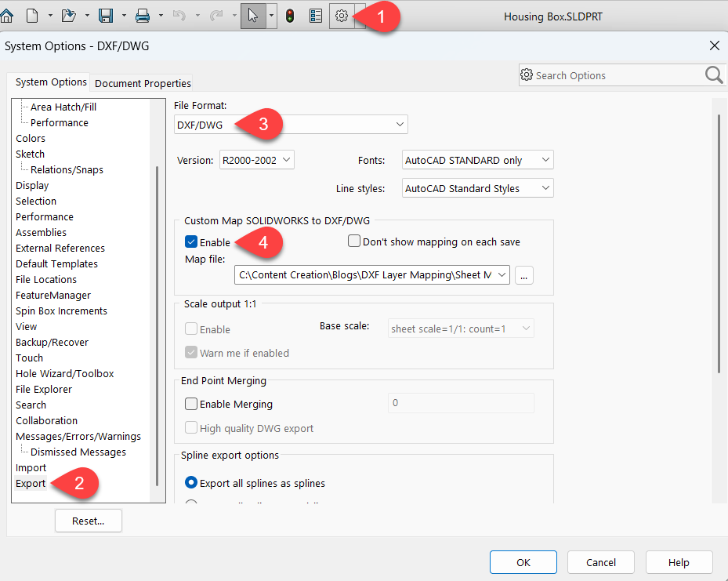Open the Fonts dropdown
The width and height of the screenshot is (728, 581).
476,159
